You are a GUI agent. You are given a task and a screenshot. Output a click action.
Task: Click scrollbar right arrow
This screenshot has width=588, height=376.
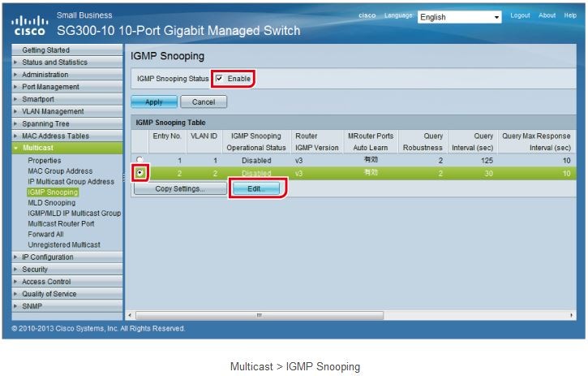pyautogui.click(x=573, y=315)
